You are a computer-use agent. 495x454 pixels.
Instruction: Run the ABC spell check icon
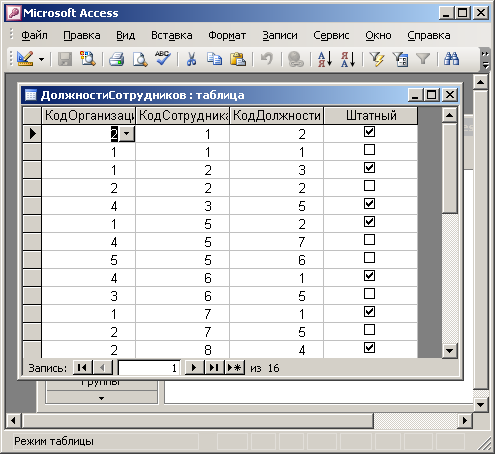163,59
